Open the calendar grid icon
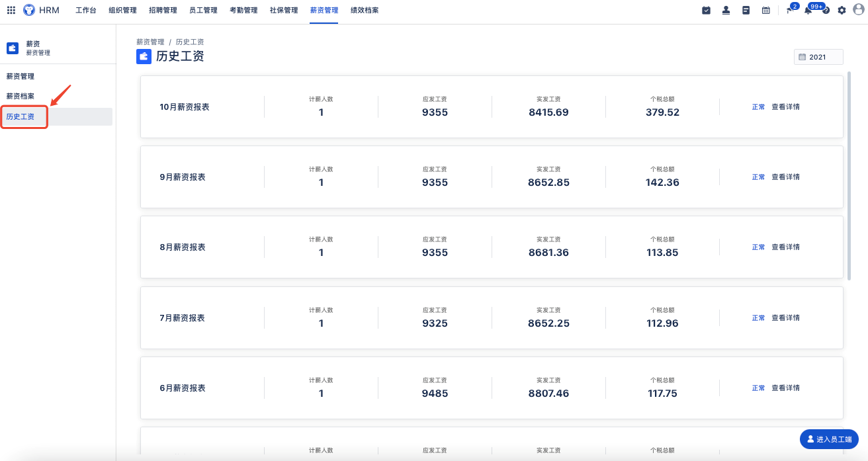This screenshot has width=868, height=461. tap(765, 10)
